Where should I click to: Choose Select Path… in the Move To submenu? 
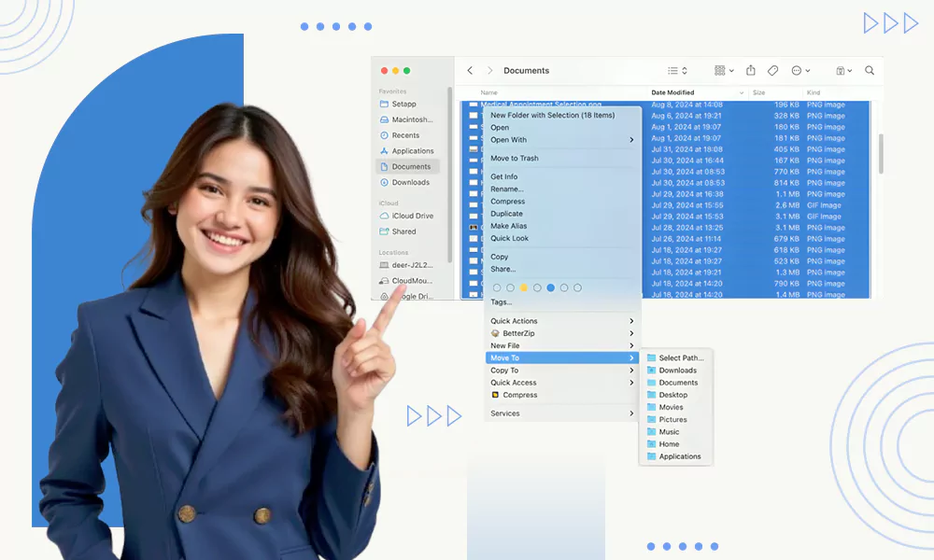tap(675, 357)
